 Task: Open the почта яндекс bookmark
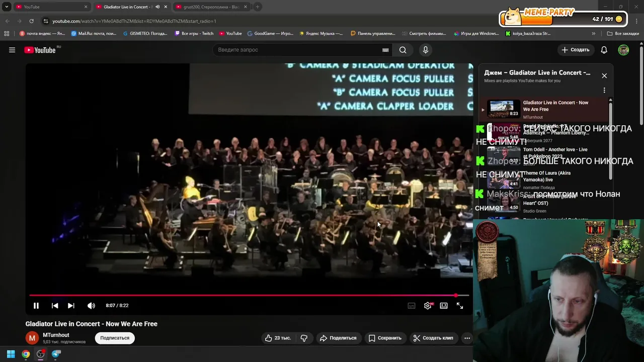[x=42, y=34]
